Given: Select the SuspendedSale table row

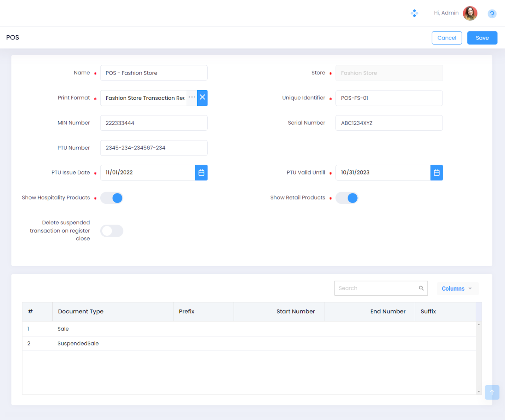Looking at the screenshot, I should [x=78, y=343].
